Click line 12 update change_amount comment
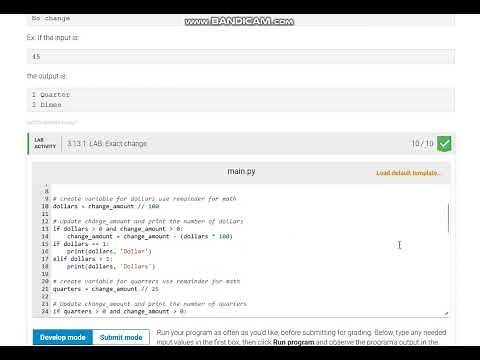 (x=148, y=221)
